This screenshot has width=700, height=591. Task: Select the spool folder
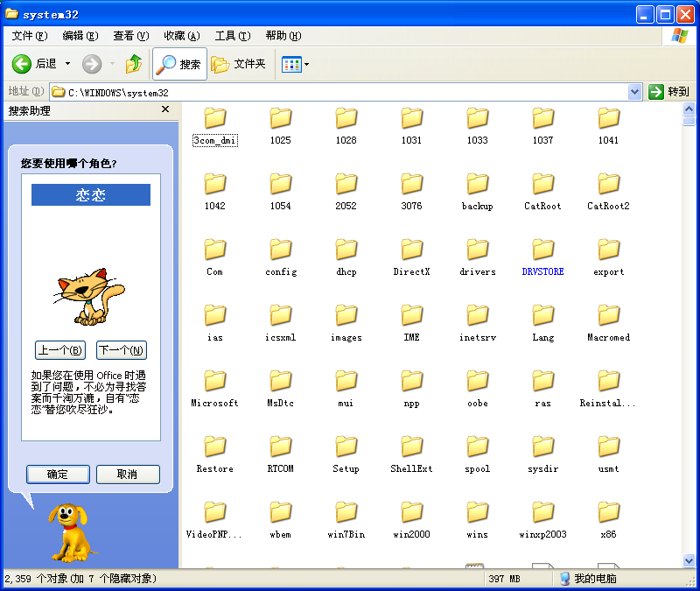(x=477, y=455)
